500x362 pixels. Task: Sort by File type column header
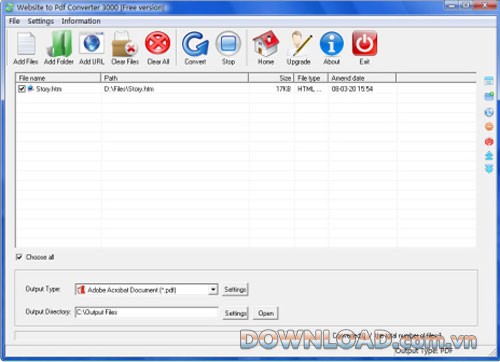pyautogui.click(x=311, y=78)
